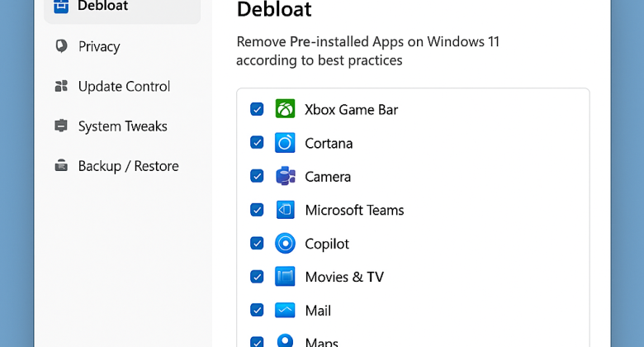Screen dimensions: 644x347
Task: Click the Cortana app icon
Action: [x=285, y=143]
